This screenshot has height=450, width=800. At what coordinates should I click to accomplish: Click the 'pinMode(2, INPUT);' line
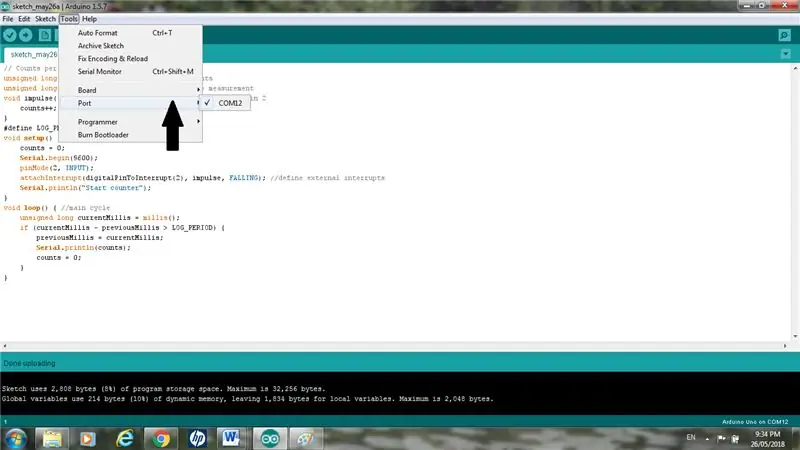tap(57, 168)
